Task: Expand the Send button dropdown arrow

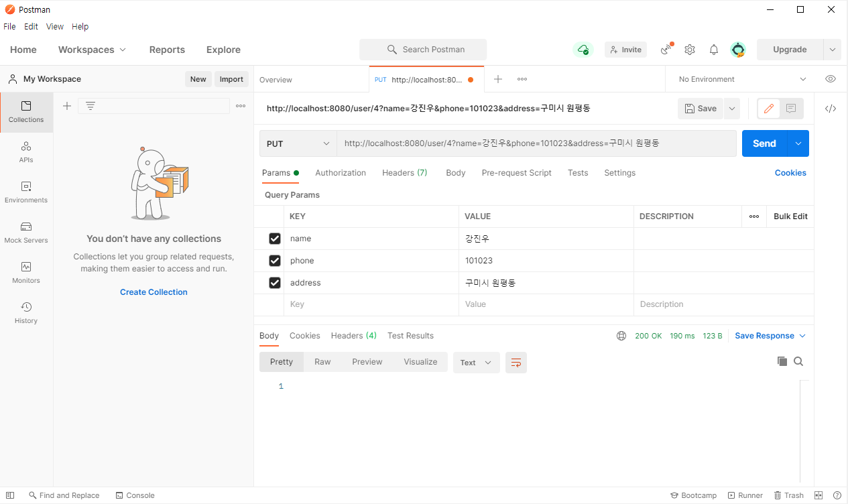Action: [x=798, y=143]
